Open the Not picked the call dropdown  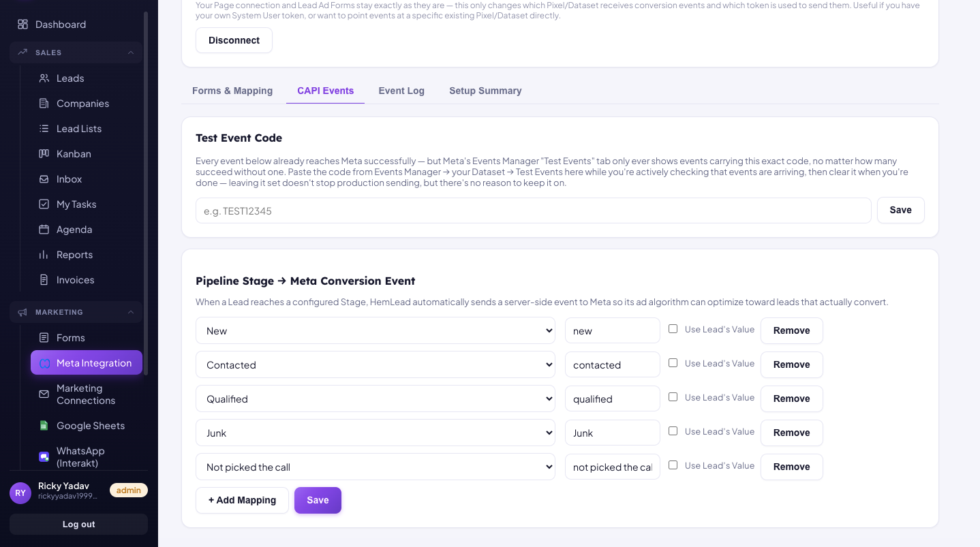[376, 467]
